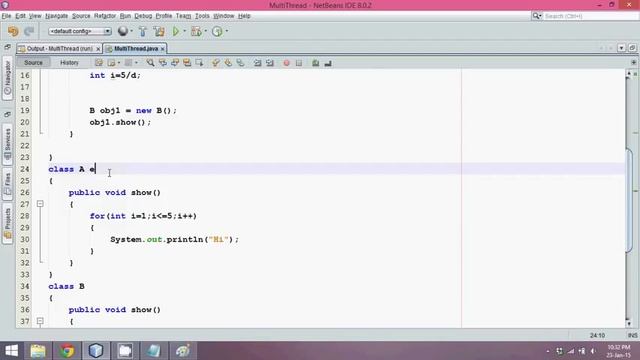This screenshot has width=640, height=360.
Task: Open the default config combo box
Action: click(79, 31)
